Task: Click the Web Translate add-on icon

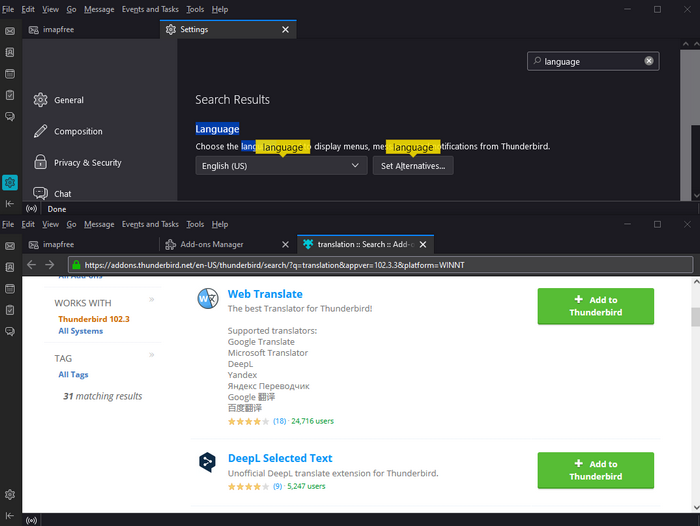Action: 208,299
